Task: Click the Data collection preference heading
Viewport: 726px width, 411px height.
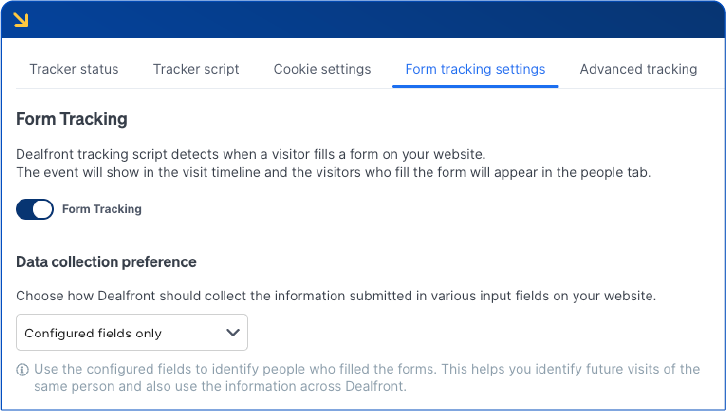Action: pyautogui.click(x=106, y=262)
